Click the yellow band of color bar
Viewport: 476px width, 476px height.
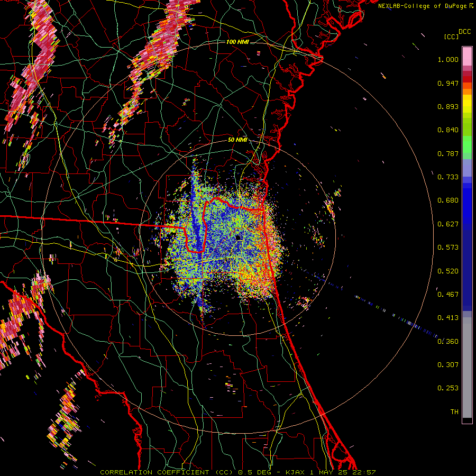(x=467, y=104)
